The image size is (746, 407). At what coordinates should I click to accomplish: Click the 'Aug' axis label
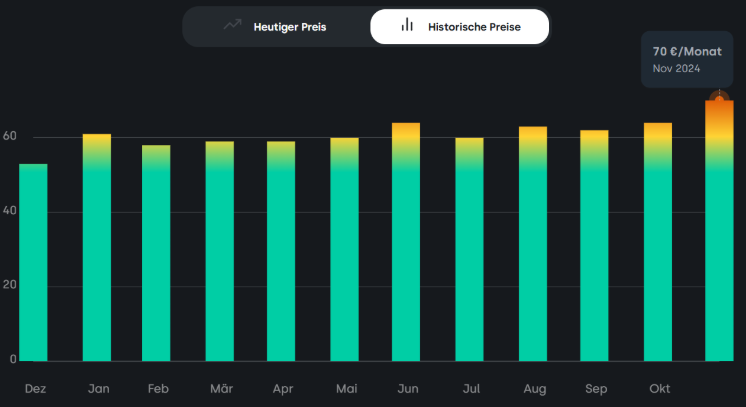click(x=535, y=389)
